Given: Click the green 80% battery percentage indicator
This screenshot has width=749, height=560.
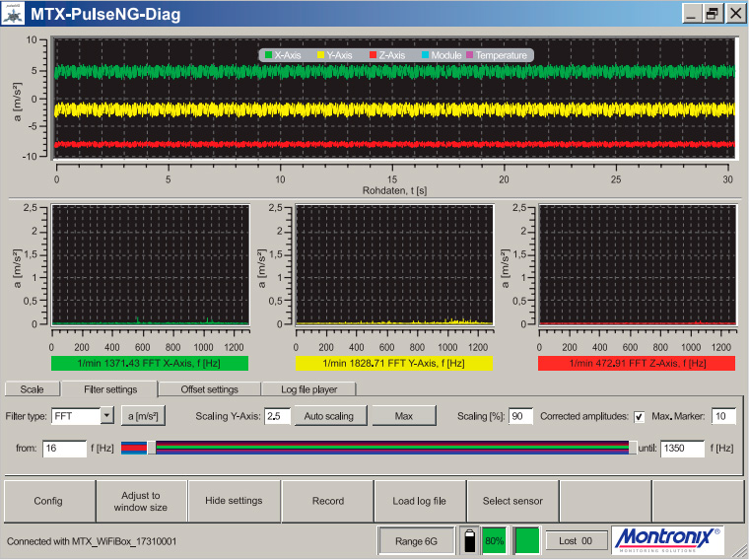Looking at the screenshot, I should pyautogui.click(x=494, y=540).
